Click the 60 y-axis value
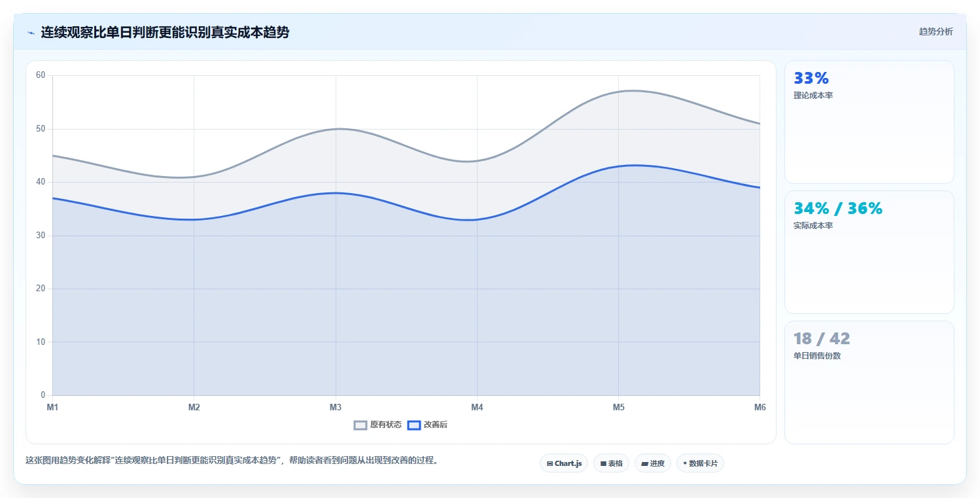 pos(41,75)
